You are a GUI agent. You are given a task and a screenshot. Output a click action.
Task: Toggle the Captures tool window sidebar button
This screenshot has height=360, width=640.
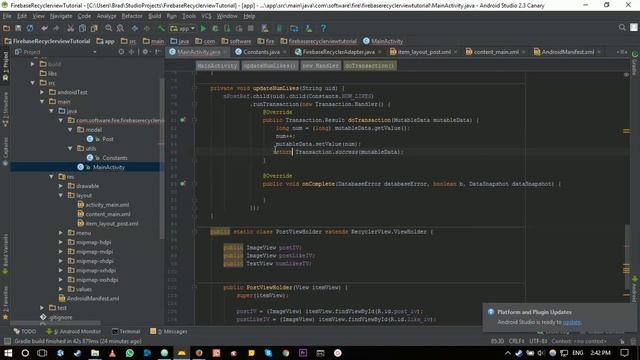coord(5,151)
